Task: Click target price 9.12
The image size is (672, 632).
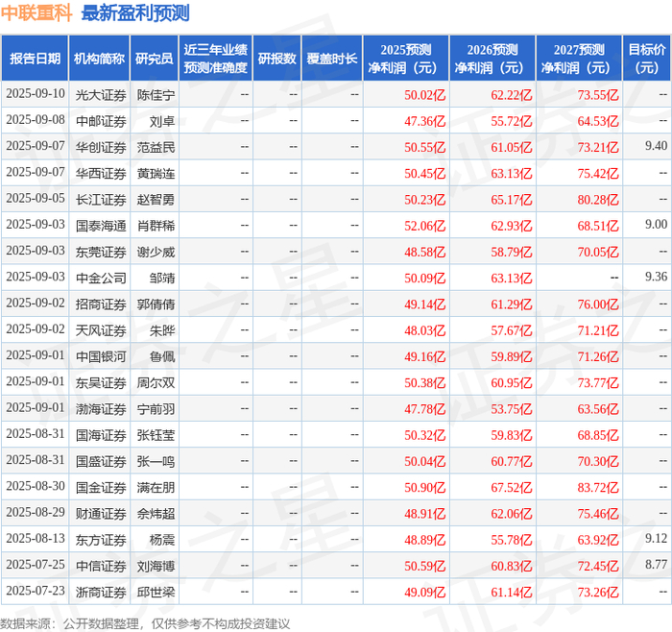Action: click(x=656, y=538)
